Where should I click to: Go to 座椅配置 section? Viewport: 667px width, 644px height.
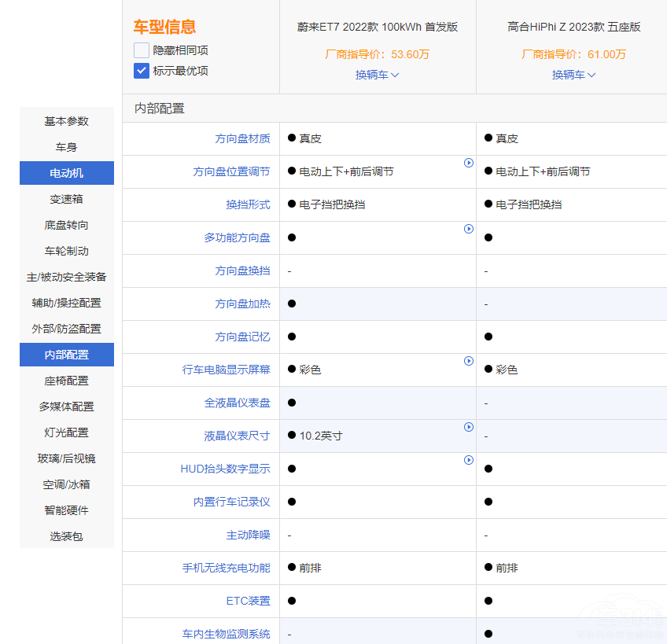67,381
